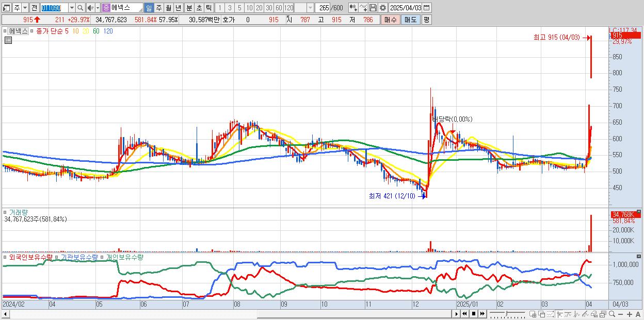Open the 주 chart-type dropdown arrow
Screen dimensions: 644x320
[x=25, y=8]
